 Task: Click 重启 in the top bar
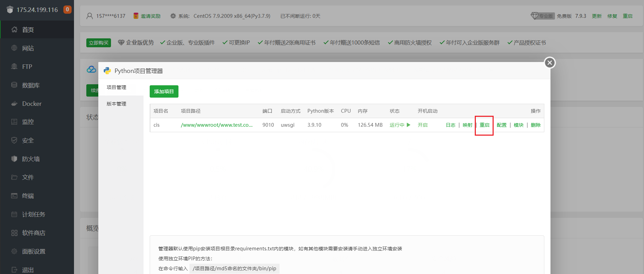(628, 16)
